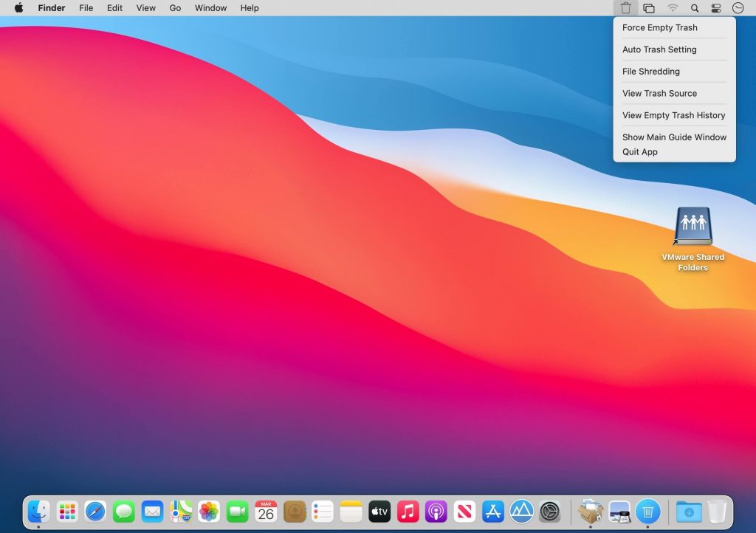Click the Wi-Fi status icon

click(673, 8)
